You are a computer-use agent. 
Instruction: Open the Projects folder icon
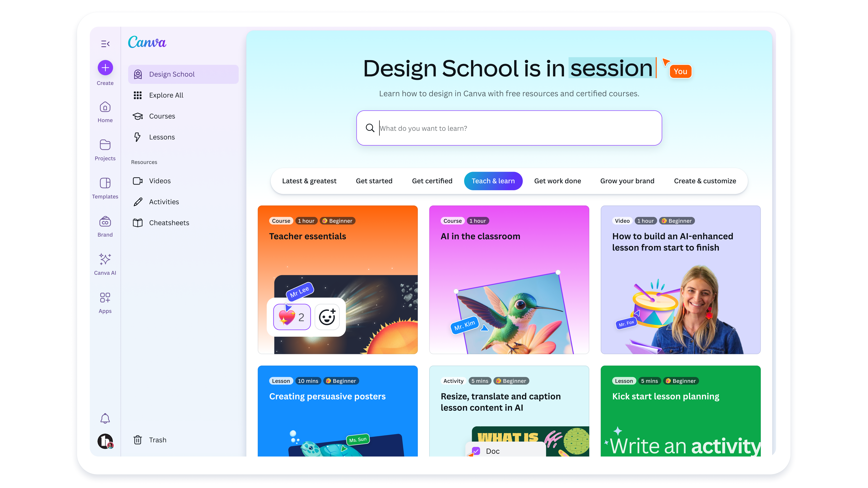pyautogui.click(x=105, y=145)
